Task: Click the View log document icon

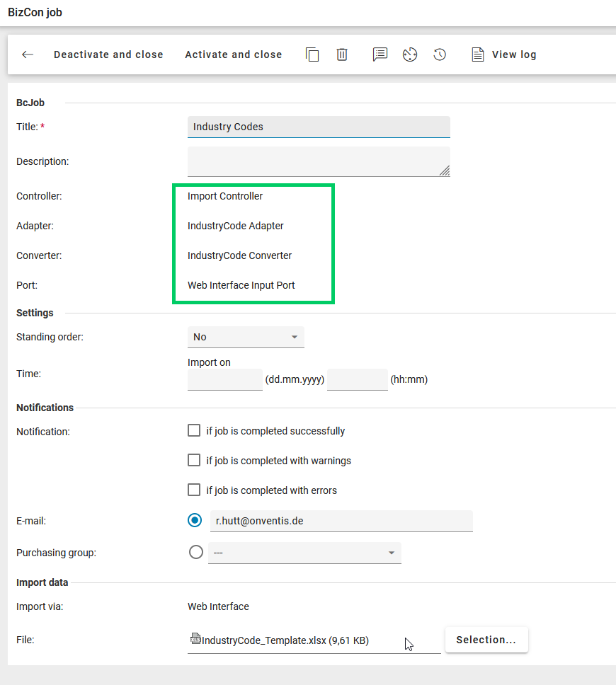Action: 478,54
